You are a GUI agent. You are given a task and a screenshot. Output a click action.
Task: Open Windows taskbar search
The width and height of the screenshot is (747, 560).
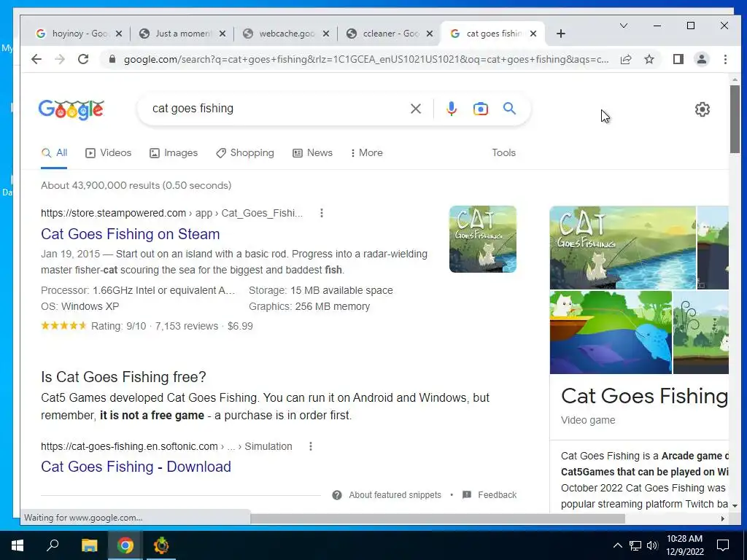point(53,545)
